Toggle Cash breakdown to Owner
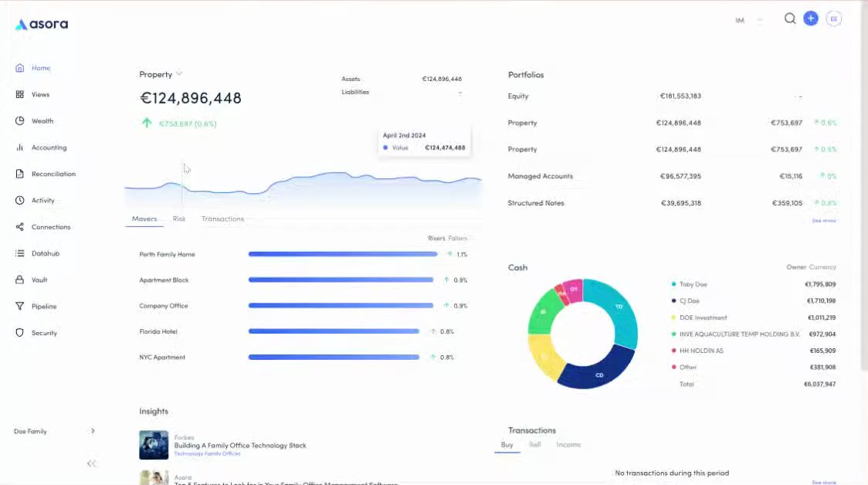The width and height of the screenshot is (868, 485). pyautogui.click(x=796, y=267)
